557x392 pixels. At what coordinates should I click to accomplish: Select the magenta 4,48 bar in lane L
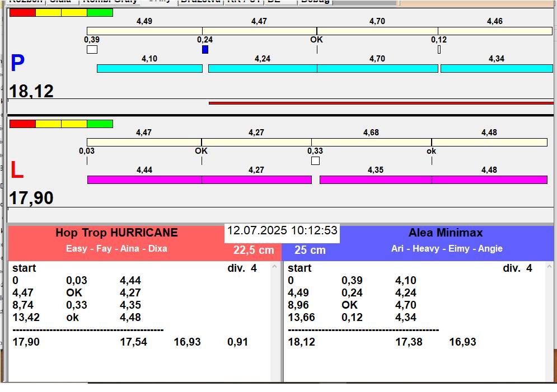pyautogui.click(x=489, y=180)
